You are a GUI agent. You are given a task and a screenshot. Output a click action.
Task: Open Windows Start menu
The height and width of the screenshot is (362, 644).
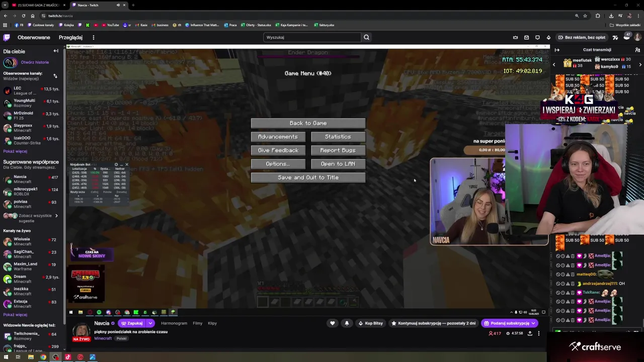click(6, 357)
